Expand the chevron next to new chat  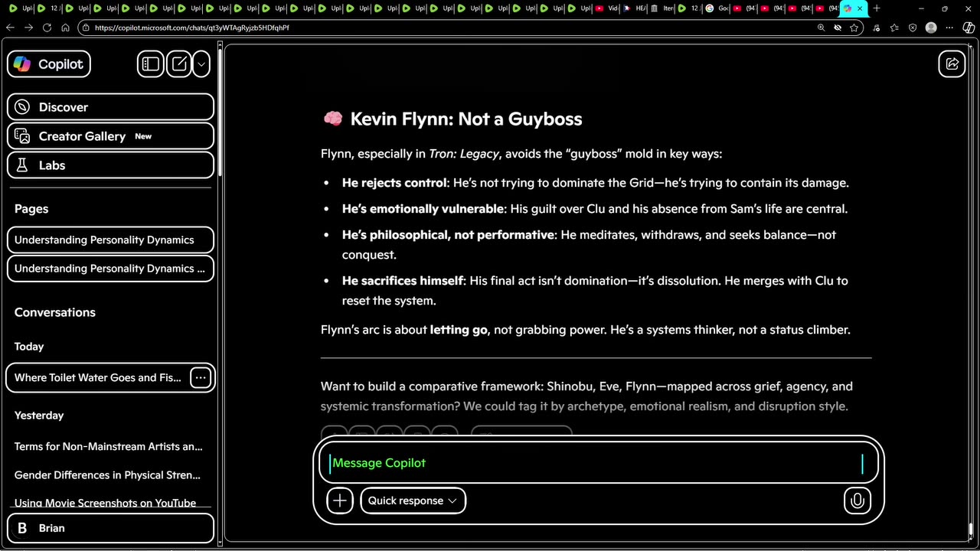click(x=201, y=64)
